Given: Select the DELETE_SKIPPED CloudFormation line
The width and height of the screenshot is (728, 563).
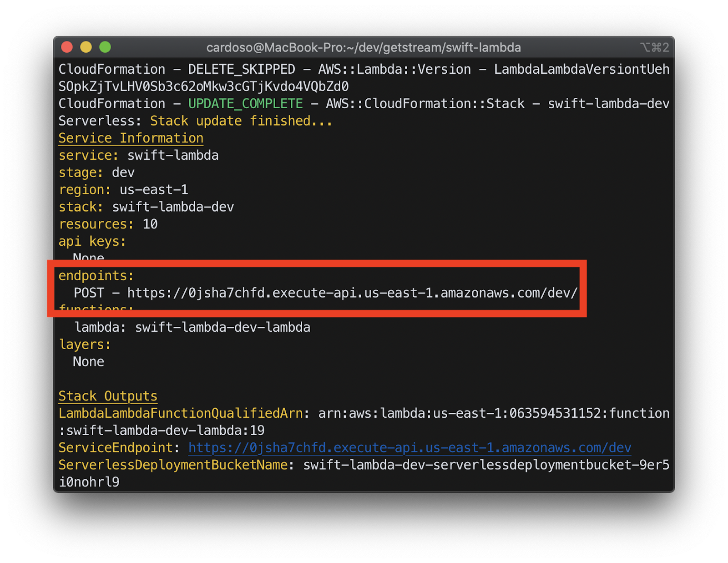Looking at the screenshot, I should [x=240, y=69].
